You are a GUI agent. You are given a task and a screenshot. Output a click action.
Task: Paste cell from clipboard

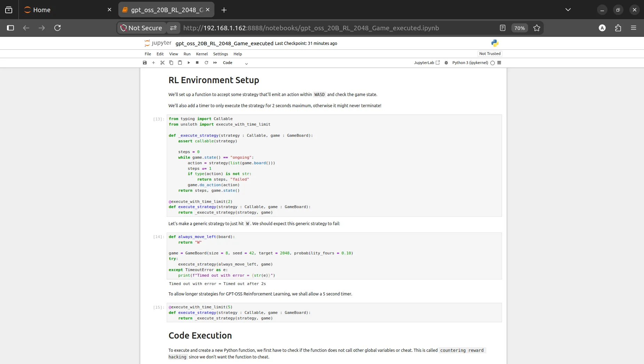click(x=180, y=63)
